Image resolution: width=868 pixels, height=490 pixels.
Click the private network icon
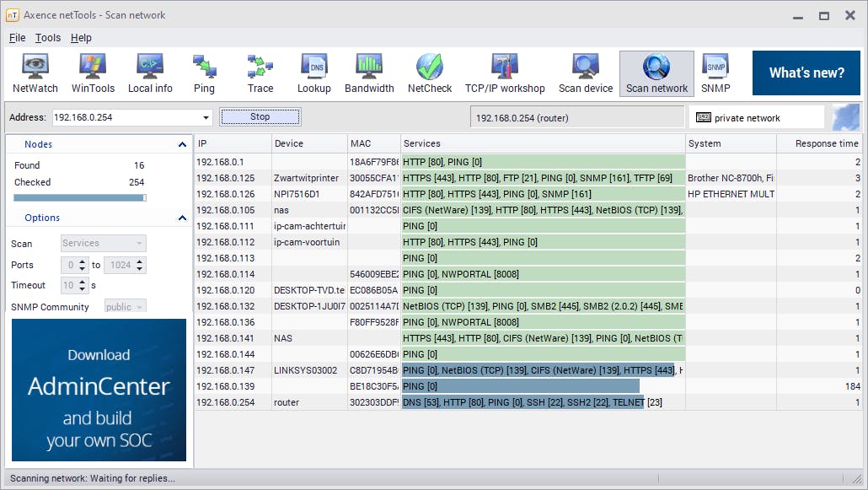[x=703, y=117]
